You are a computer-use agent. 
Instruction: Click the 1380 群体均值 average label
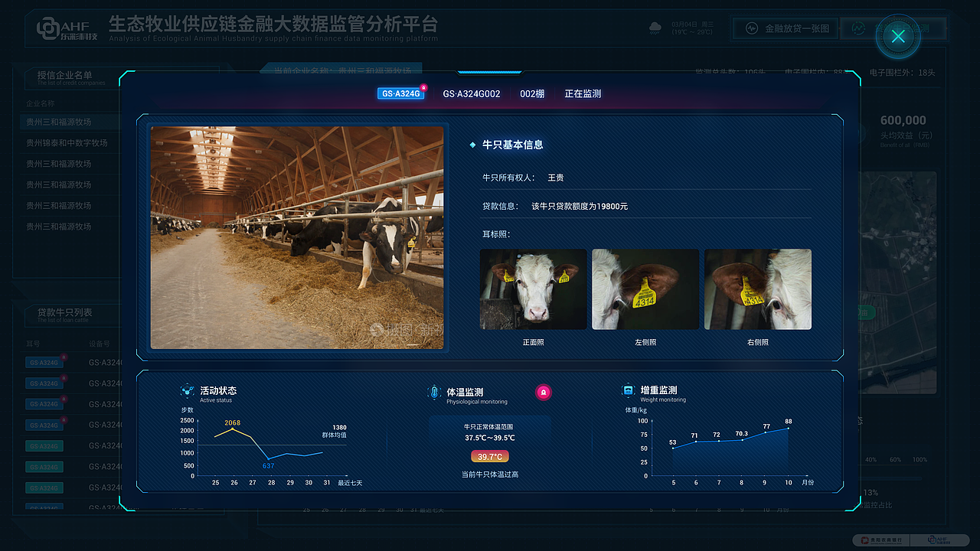[335, 431]
